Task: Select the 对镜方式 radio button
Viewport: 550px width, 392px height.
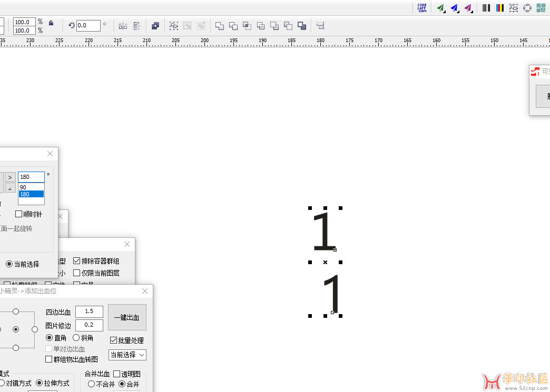Action: point(2,383)
